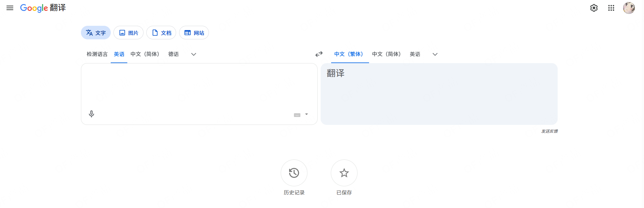The image size is (644, 208).
Task: Select 德语 as source language
Action: click(x=173, y=54)
